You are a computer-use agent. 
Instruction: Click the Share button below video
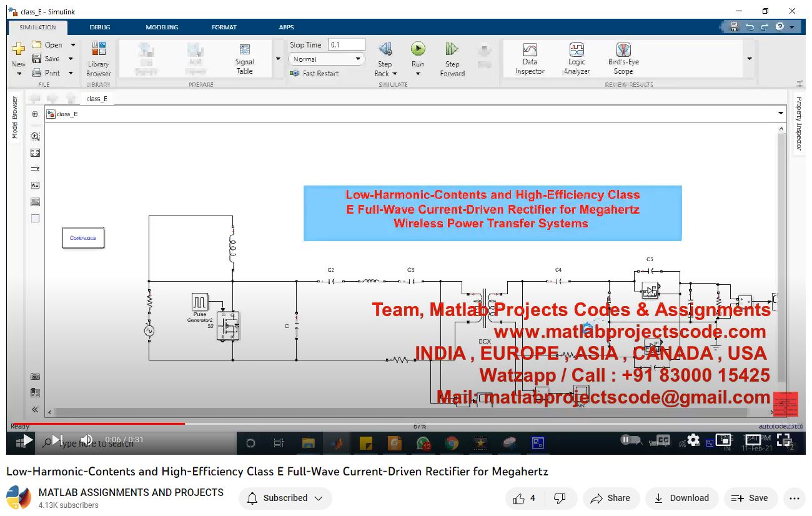611,498
